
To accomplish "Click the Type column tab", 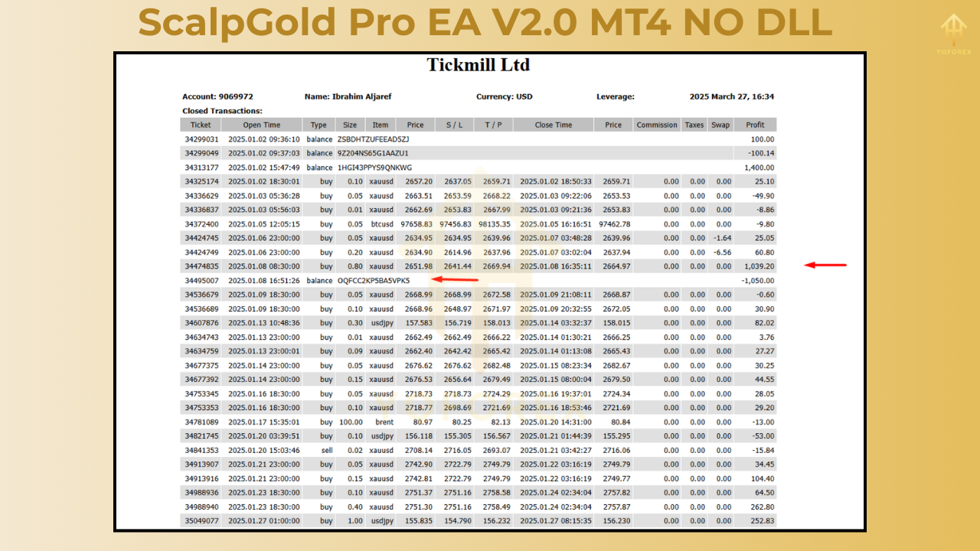I will coord(319,124).
